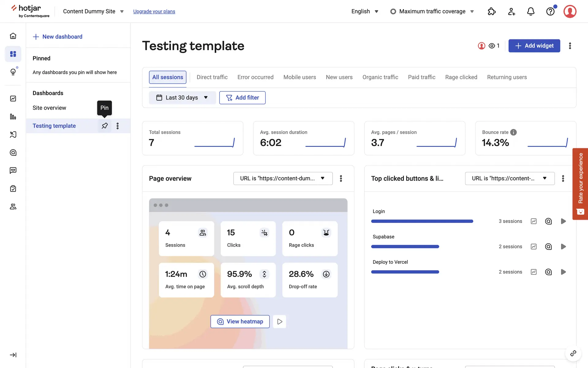Click the invite user icon in header

pos(511,11)
